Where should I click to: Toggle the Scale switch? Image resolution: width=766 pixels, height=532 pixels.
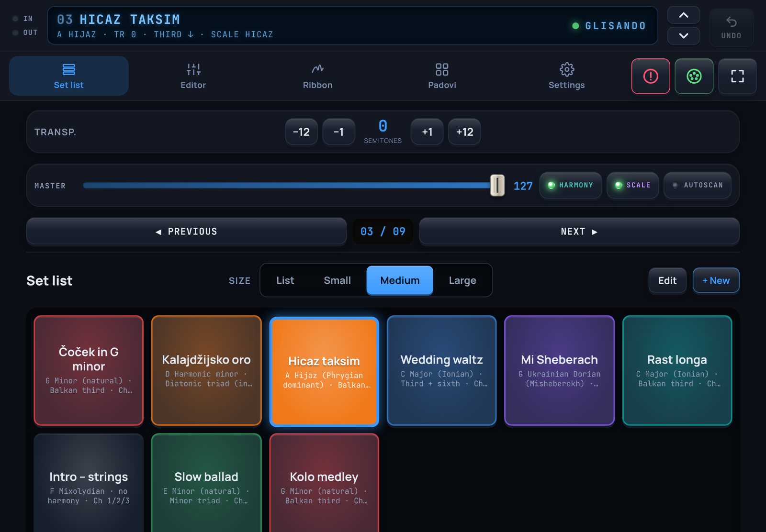(632, 185)
